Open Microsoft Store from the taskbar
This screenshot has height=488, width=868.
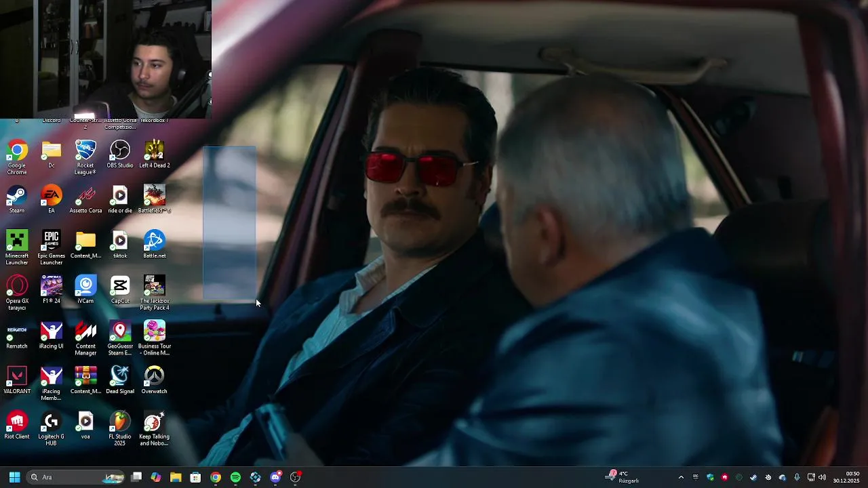195,477
